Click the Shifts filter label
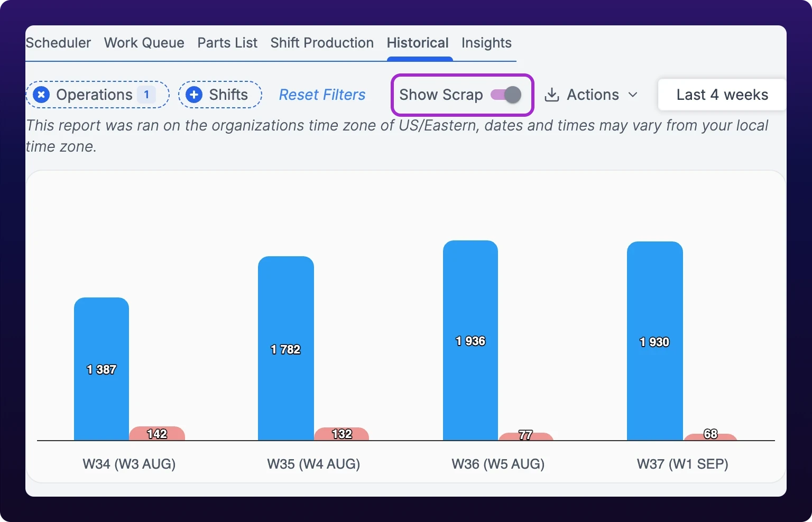 [x=228, y=95]
